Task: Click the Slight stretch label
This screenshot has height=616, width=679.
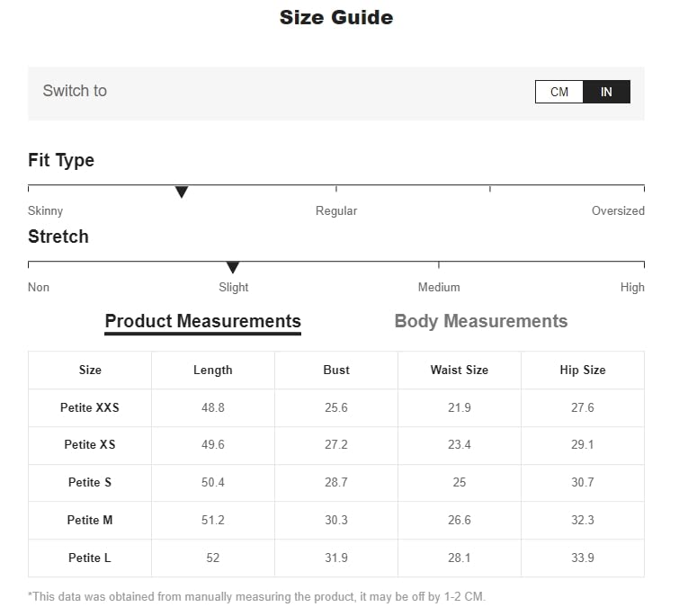Action: tap(234, 287)
